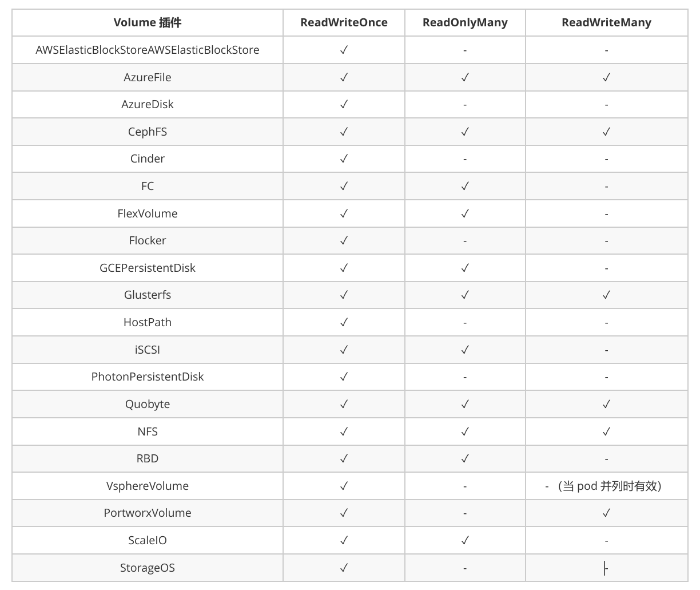The image size is (700, 590).
Task: Click the ReadOnlyMany checkmark for iSCSI
Action: [465, 350]
